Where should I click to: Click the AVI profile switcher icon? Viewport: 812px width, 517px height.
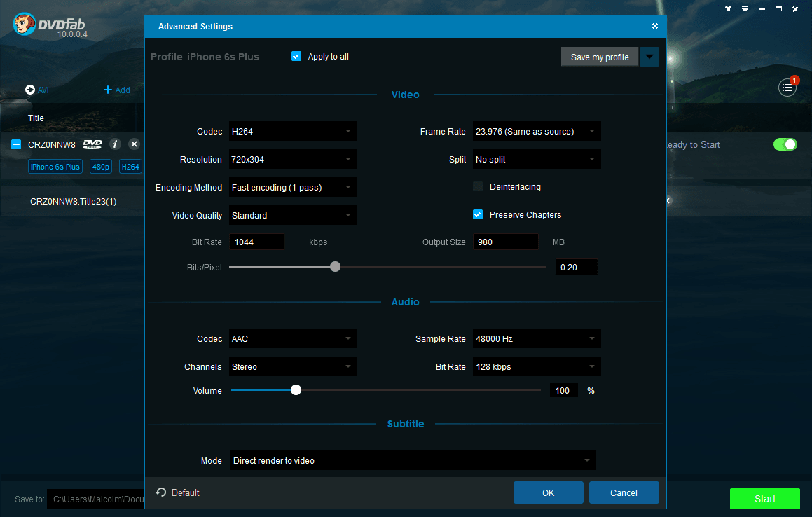click(x=30, y=90)
